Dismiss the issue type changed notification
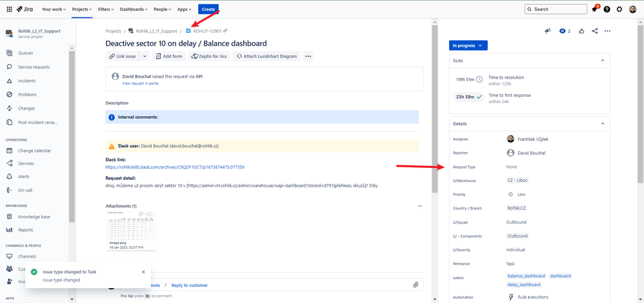Image resolution: width=644 pixels, height=303 pixels. [143, 272]
